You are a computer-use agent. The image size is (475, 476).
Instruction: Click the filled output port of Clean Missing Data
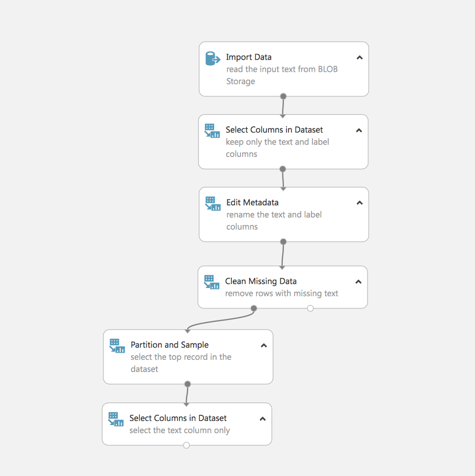[x=254, y=308]
